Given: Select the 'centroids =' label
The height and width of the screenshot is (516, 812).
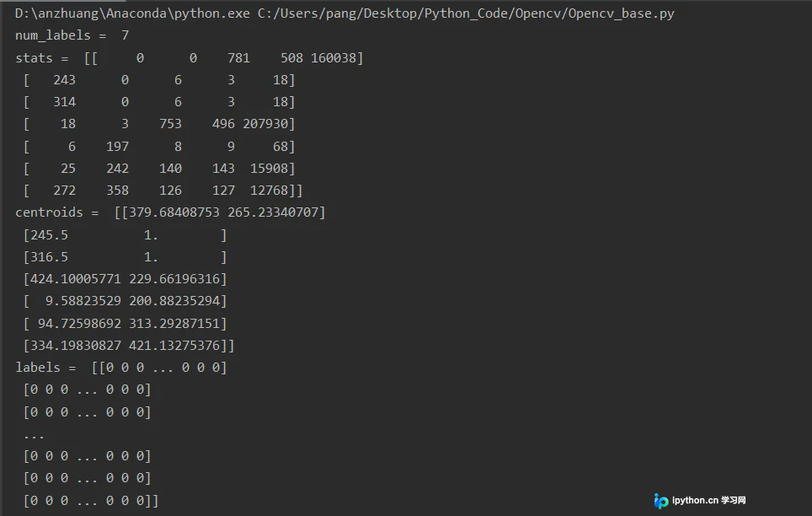Looking at the screenshot, I should [57, 212].
